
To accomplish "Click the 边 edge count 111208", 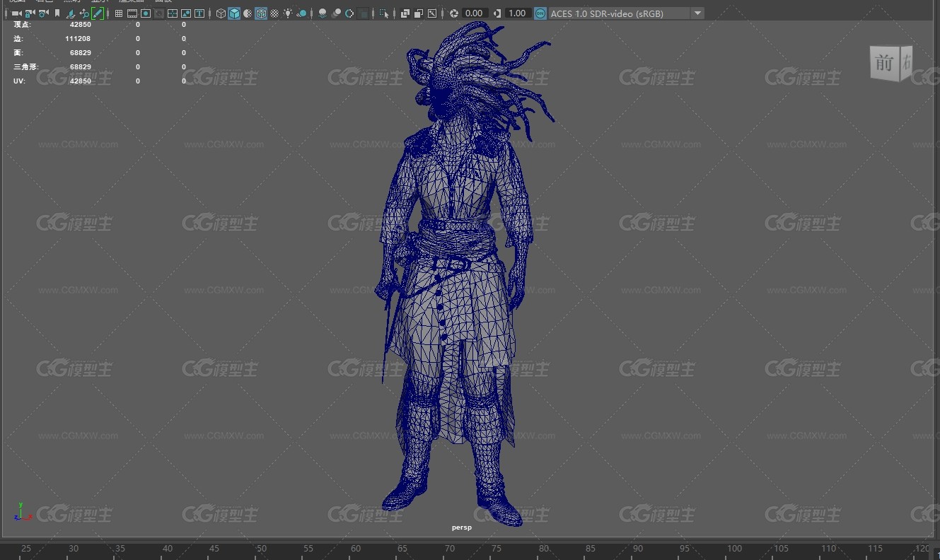I will [78, 39].
